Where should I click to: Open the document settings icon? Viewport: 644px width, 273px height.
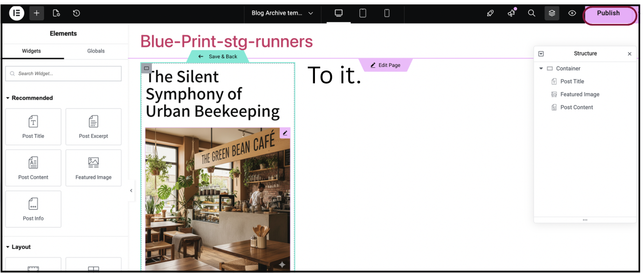tap(56, 13)
